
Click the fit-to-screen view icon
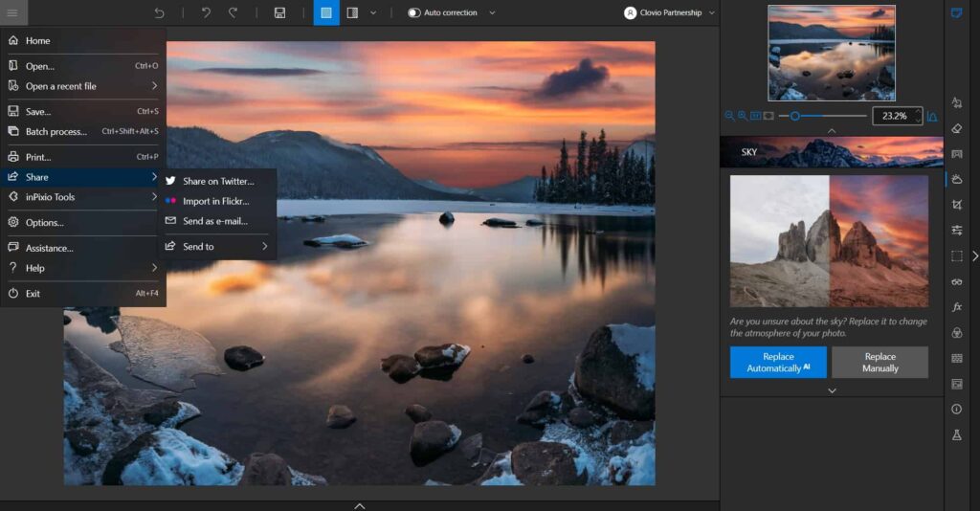[768, 116]
